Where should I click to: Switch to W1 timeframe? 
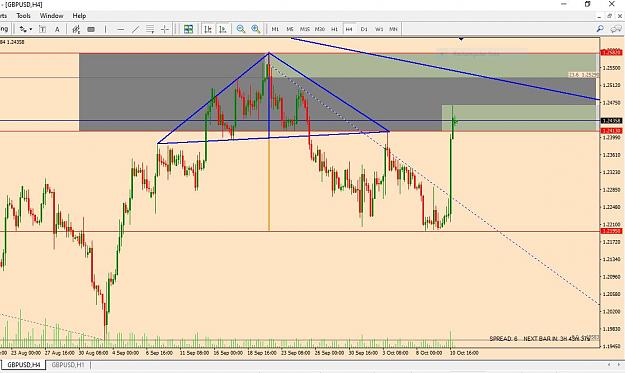[379, 29]
